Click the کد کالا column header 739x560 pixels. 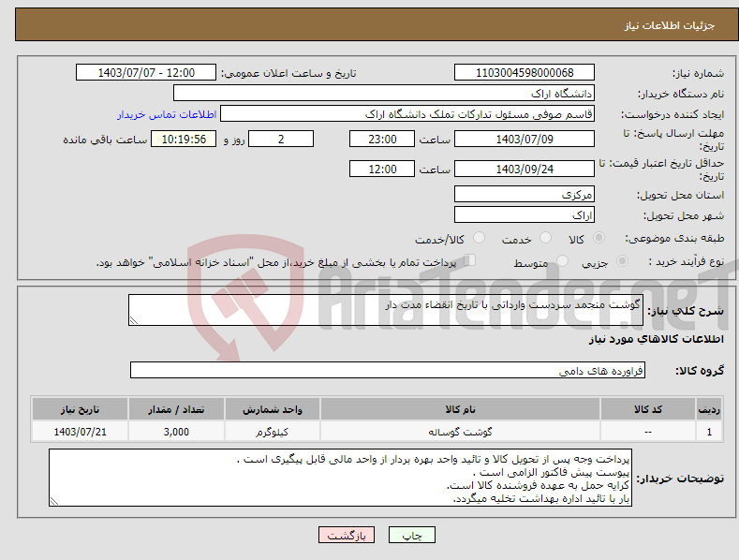647,409
